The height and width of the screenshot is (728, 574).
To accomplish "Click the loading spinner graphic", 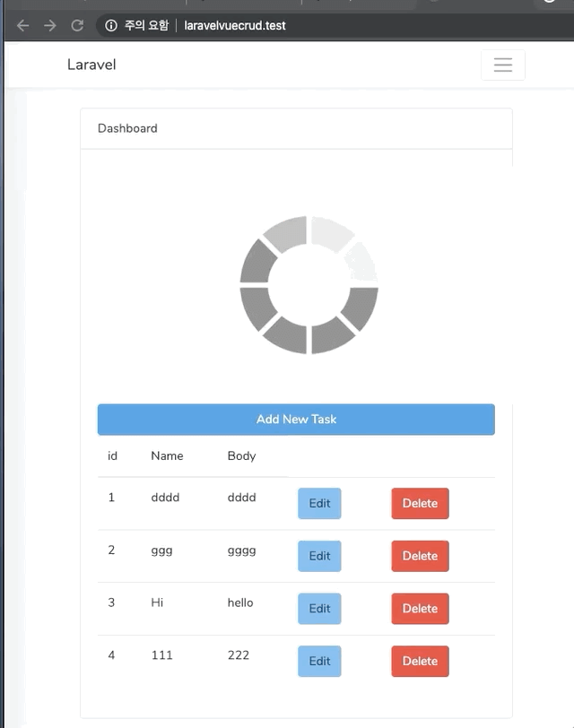I will (309, 284).
